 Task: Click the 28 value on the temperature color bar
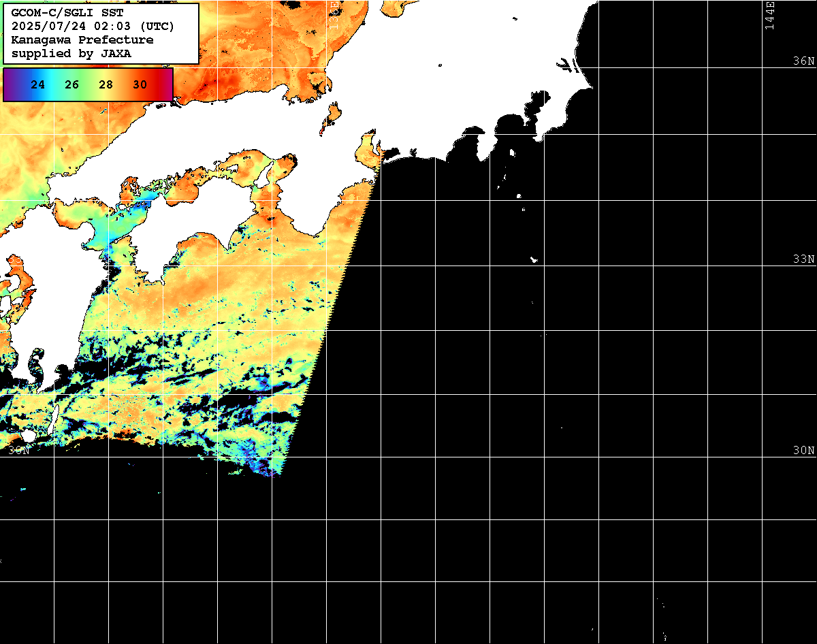coord(106,85)
